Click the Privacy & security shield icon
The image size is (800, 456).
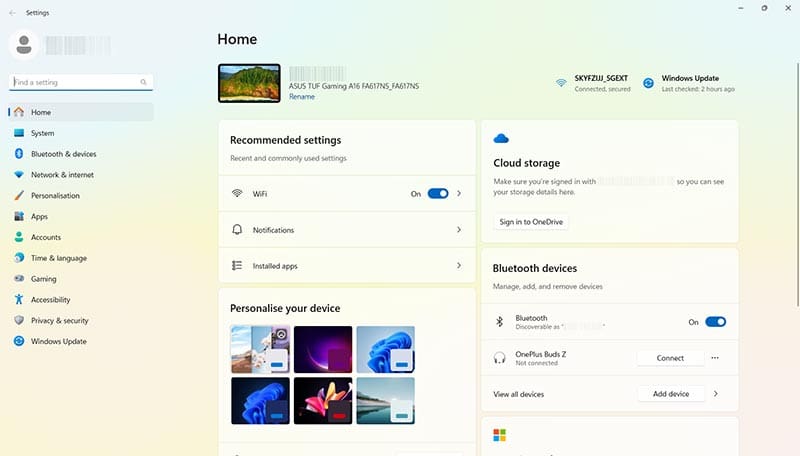tap(19, 320)
